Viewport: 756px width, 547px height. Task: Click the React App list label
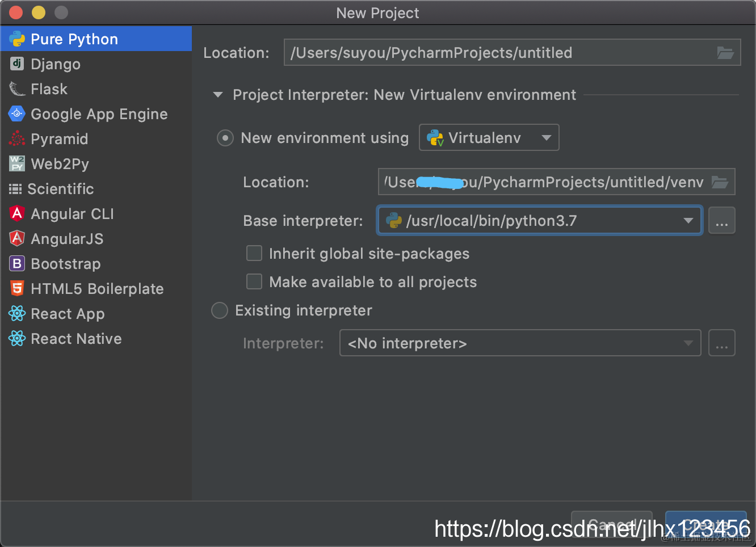coord(68,314)
